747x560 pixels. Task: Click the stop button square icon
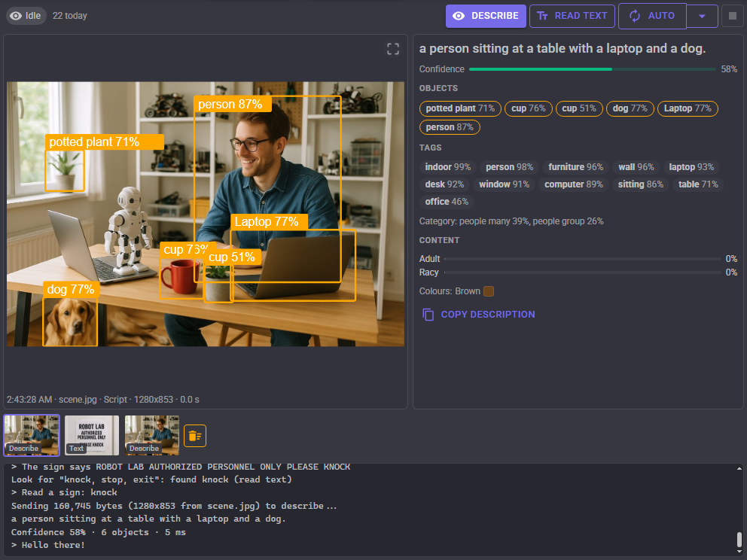tap(732, 16)
